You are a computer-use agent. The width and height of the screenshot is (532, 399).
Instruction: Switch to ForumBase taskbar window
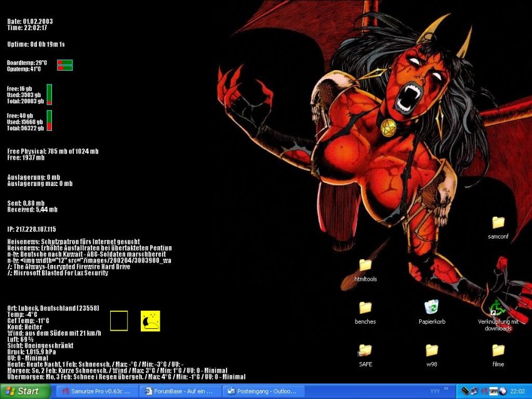tap(180, 391)
